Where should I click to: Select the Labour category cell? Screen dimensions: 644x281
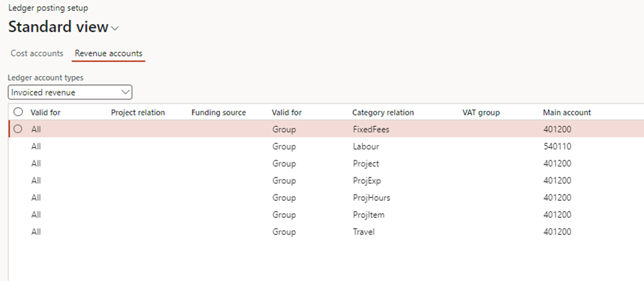pyautogui.click(x=366, y=146)
